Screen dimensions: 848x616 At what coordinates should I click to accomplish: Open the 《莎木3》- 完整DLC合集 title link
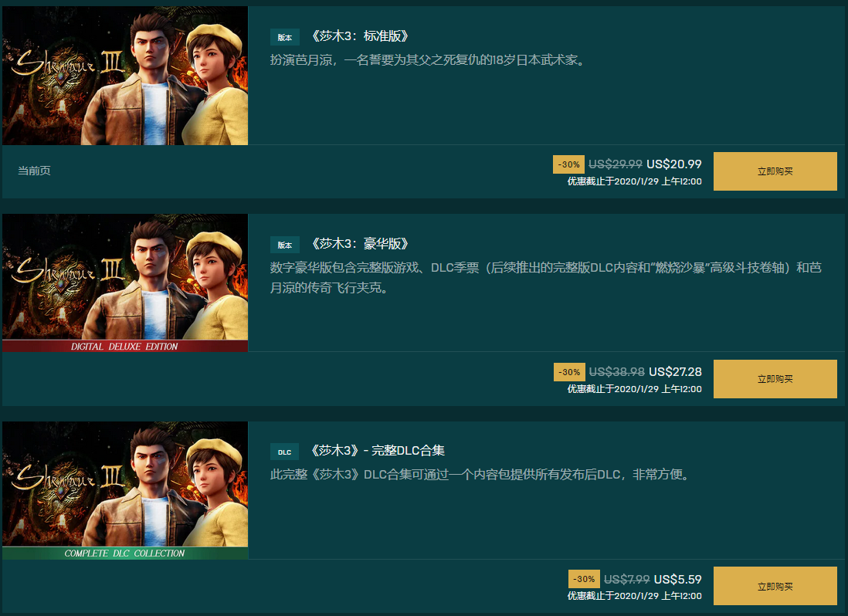[x=378, y=450]
